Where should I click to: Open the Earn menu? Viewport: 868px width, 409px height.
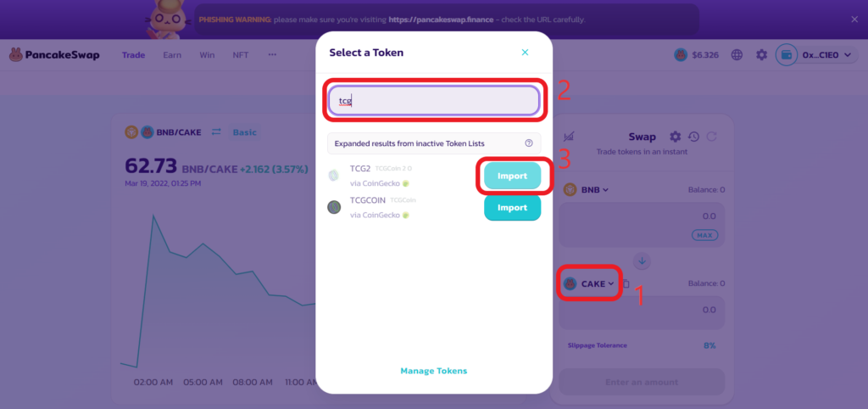pos(172,55)
